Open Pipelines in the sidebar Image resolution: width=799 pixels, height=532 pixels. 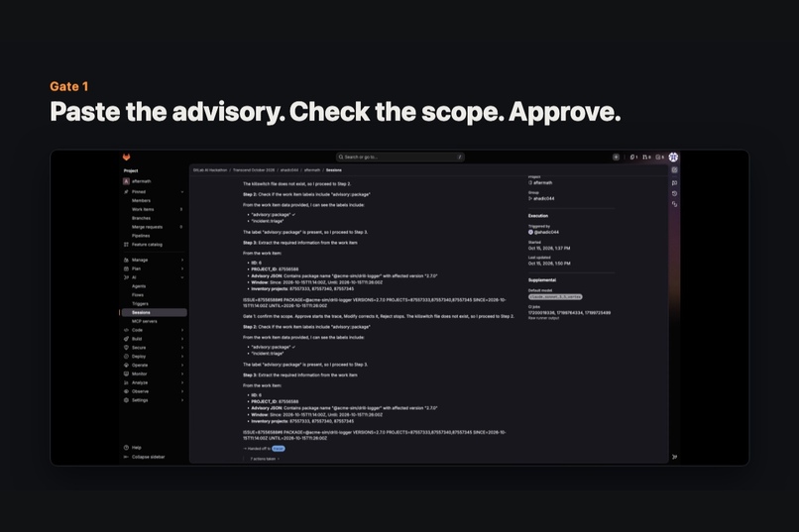[154, 236]
